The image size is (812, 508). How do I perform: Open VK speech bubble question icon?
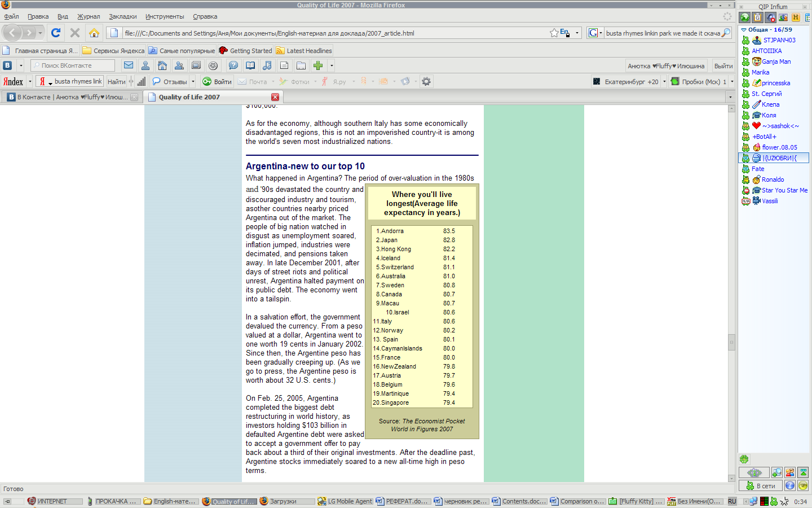point(233,65)
